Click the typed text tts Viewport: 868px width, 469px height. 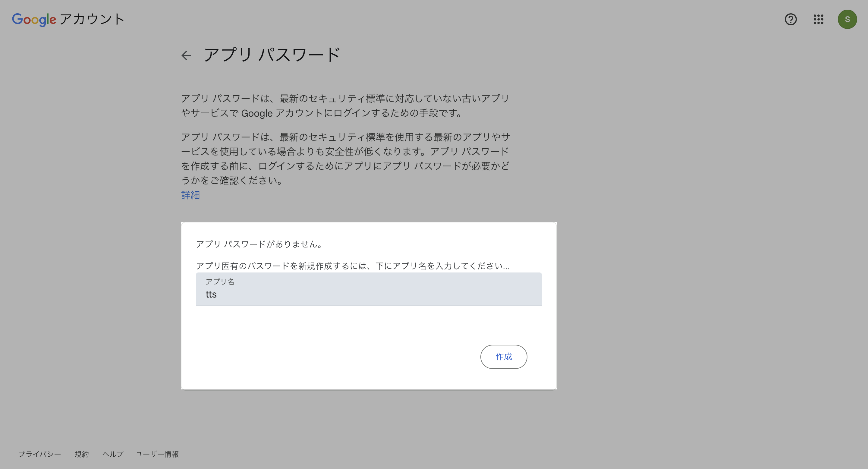(x=211, y=294)
